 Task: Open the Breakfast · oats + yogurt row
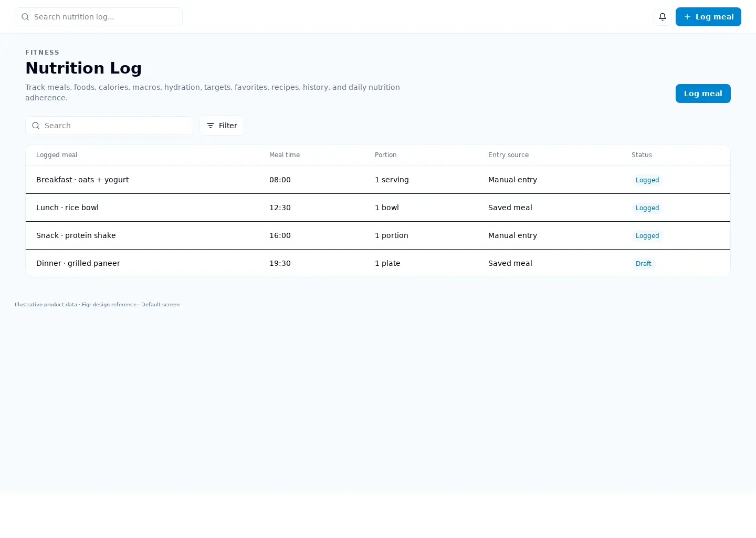coord(378,180)
